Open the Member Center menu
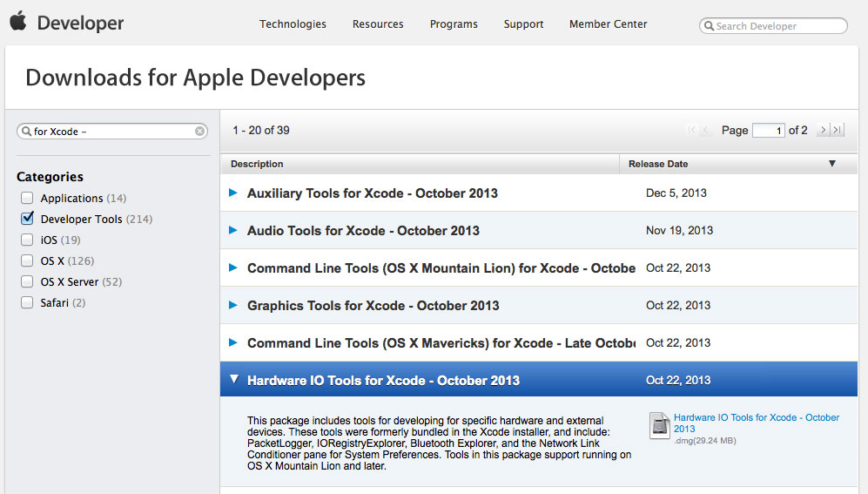868x494 pixels. coord(609,24)
